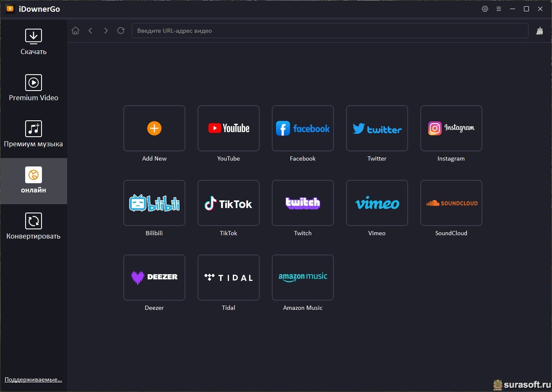This screenshot has width=552, height=392.
Task: Open the Tidal tile
Action: pos(229,278)
